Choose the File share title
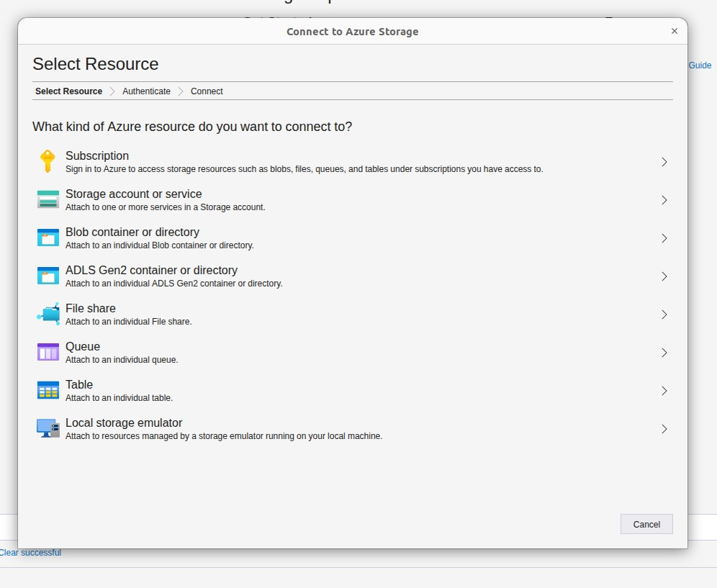The height and width of the screenshot is (588, 717). click(91, 308)
